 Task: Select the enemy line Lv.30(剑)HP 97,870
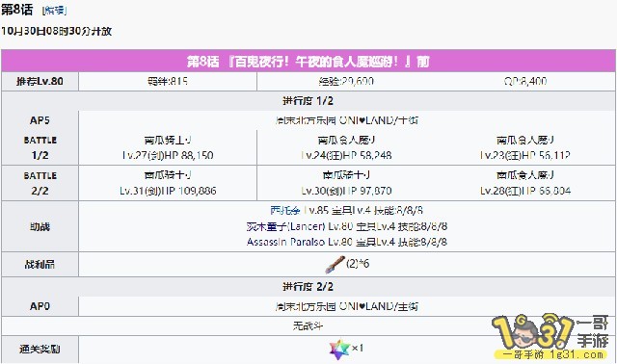(x=346, y=191)
